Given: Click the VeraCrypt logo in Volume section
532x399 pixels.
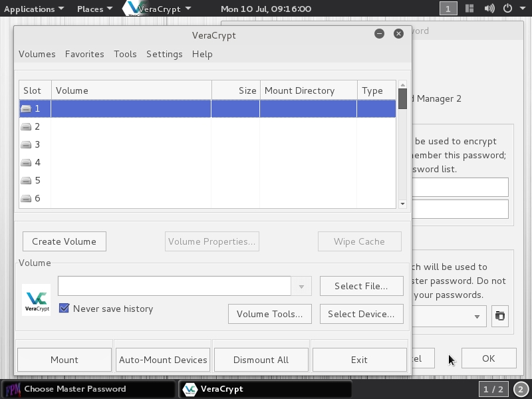Looking at the screenshot, I should tap(37, 300).
